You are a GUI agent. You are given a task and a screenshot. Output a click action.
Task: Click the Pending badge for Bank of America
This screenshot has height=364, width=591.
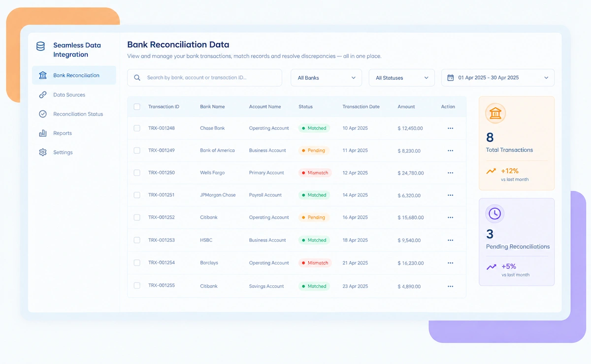[x=313, y=151]
